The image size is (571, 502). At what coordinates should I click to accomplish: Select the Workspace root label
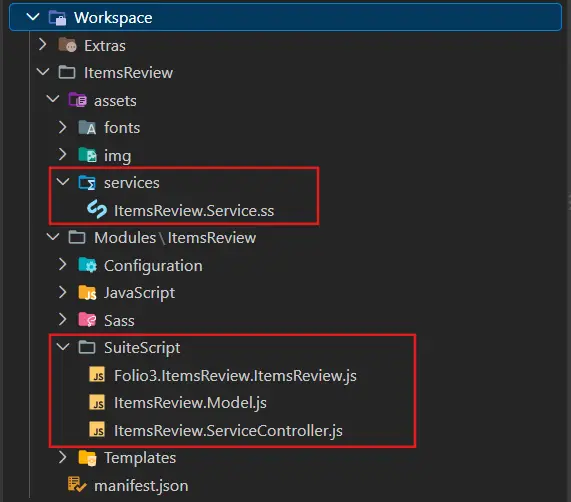[113, 18]
